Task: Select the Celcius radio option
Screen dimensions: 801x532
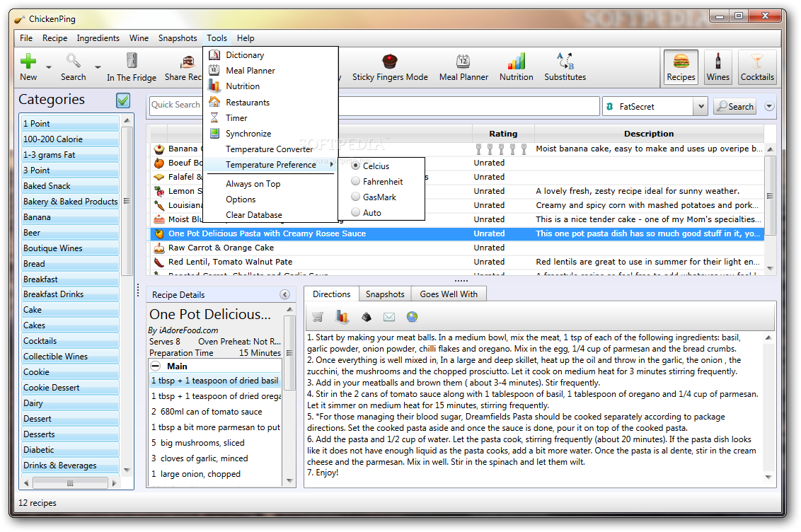Action: (x=355, y=166)
